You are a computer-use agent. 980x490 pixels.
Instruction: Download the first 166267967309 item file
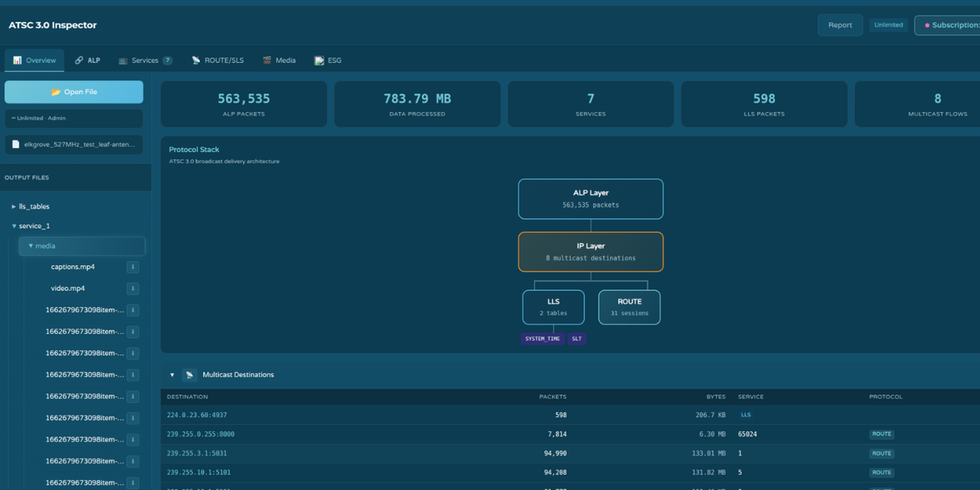132,310
